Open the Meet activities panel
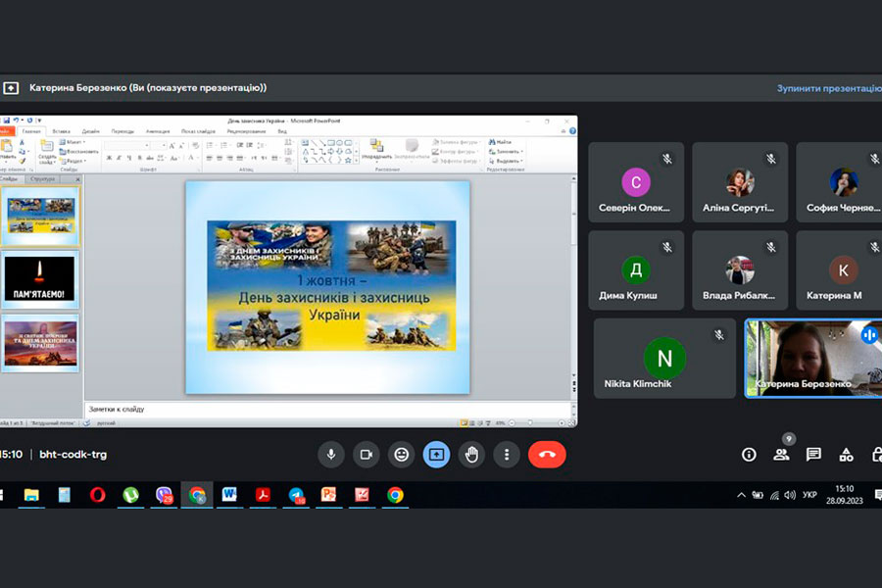Image resolution: width=882 pixels, height=588 pixels. pyautogui.click(x=846, y=455)
